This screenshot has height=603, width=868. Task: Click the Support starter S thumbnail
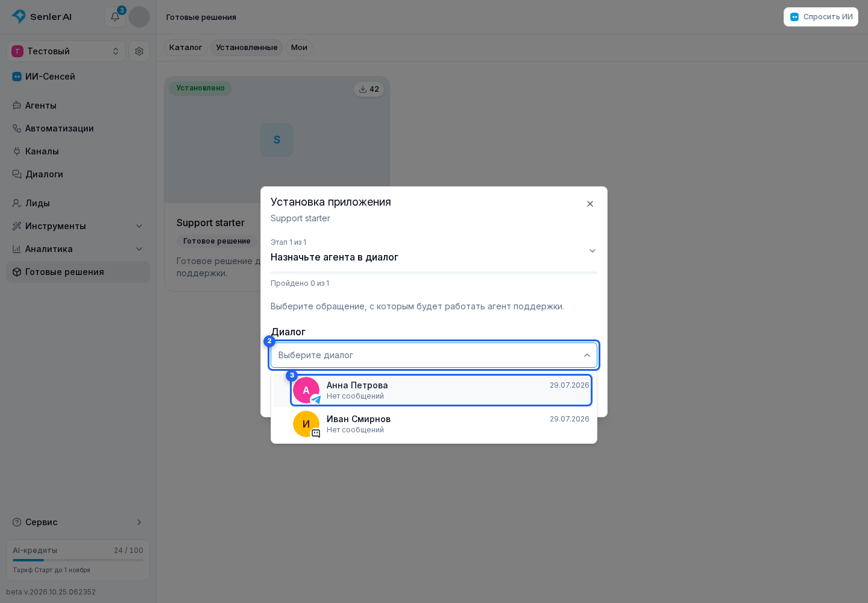[x=277, y=140]
